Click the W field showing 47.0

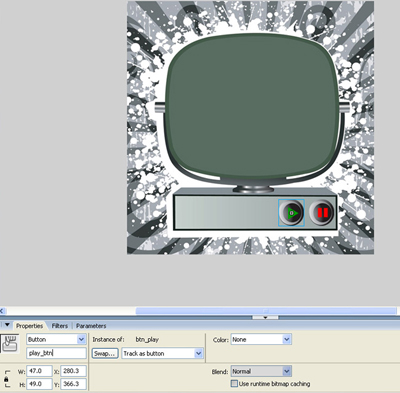pyautogui.click(x=39, y=371)
